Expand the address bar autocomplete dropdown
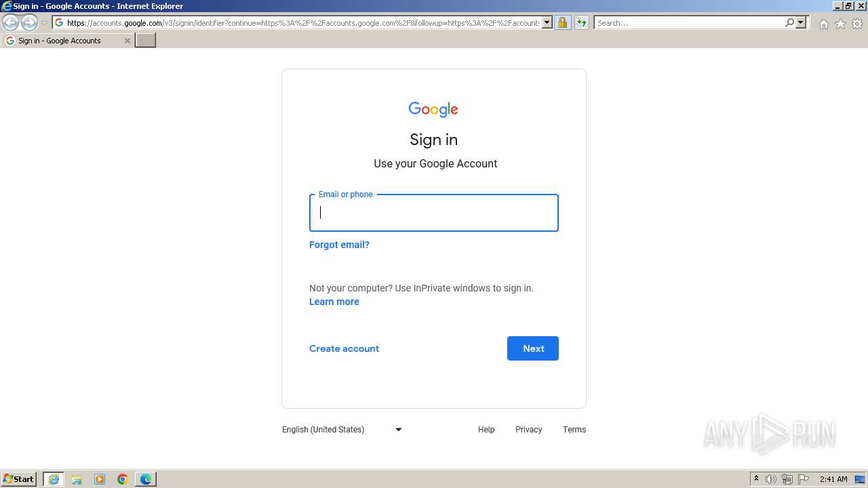The width and height of the screenshot is (868, 488). (x=547, y=23)
